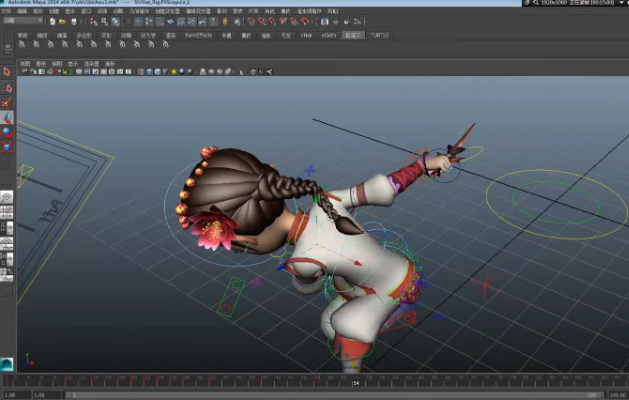The width and height of the screenshot is (629, 400).
Task: Open the 编辑 (Edit) menu
Action: point(22,11)
